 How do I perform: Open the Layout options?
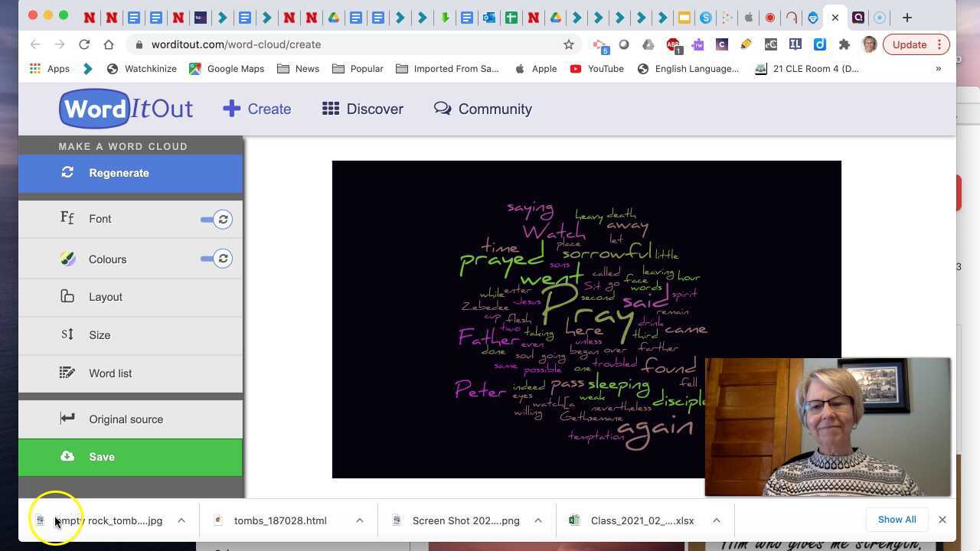(105, 297)
